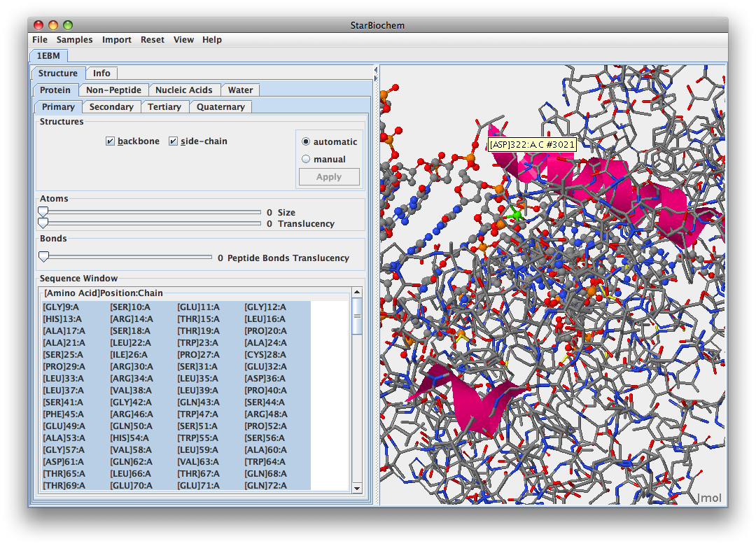The height and width of the screenshot is (546, 756).
Task: Click the Jmol logo in the viewer
Action: pyautogui.click(x=709, y=498)
